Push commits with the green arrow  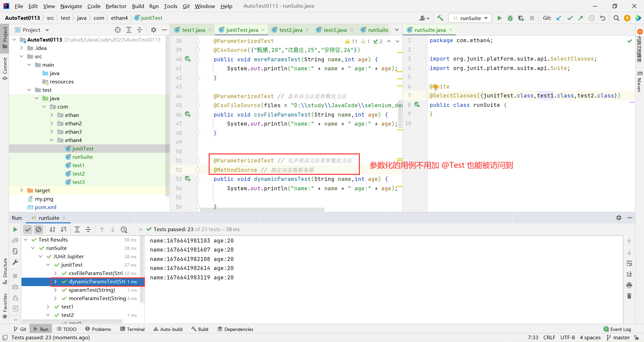pyautogui.click(x=581, y=18)
